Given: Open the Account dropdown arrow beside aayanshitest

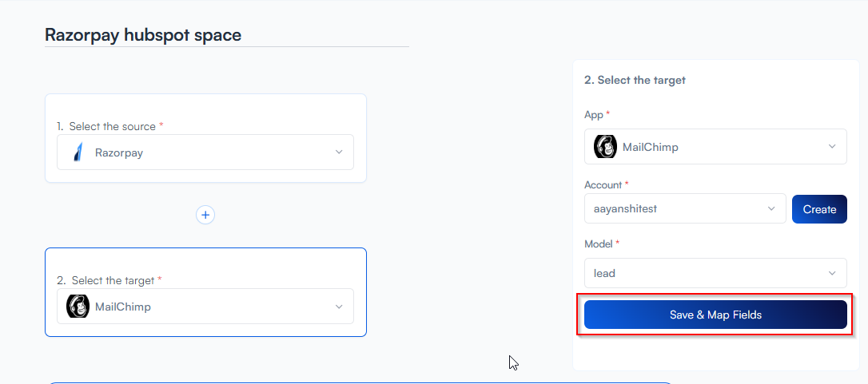Looking at the screenshot, I should 771,209.
